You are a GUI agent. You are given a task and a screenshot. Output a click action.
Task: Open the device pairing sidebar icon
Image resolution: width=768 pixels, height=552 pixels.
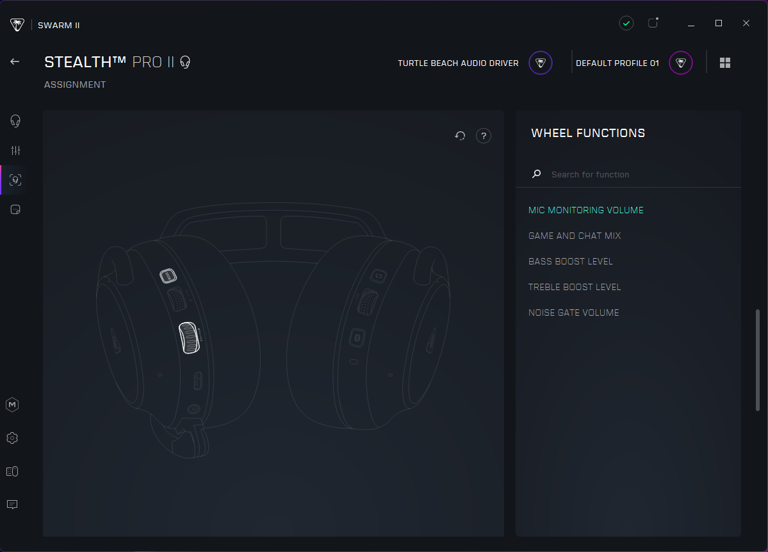12,471
